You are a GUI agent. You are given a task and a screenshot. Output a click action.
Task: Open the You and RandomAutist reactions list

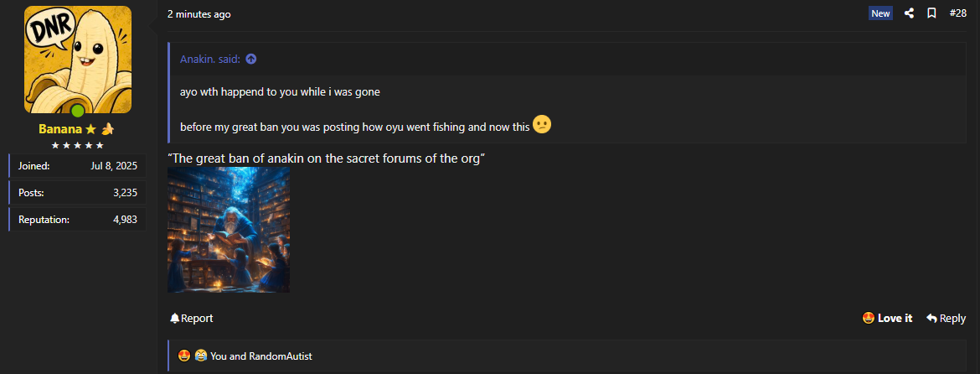click(x=261, y=356)
